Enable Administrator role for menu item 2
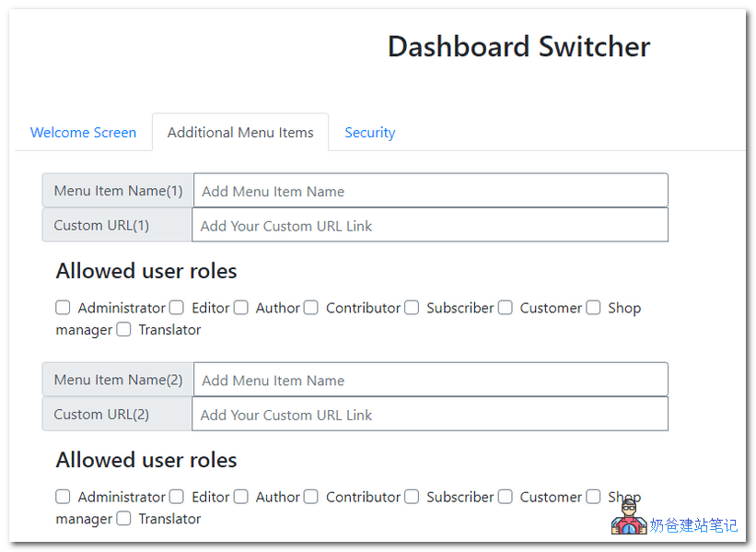The width and height of the screenshot is (756, 552). click(x=63, y=497)
